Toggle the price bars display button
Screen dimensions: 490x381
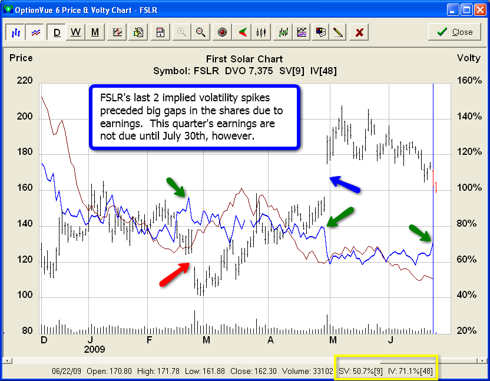(16, 32)
